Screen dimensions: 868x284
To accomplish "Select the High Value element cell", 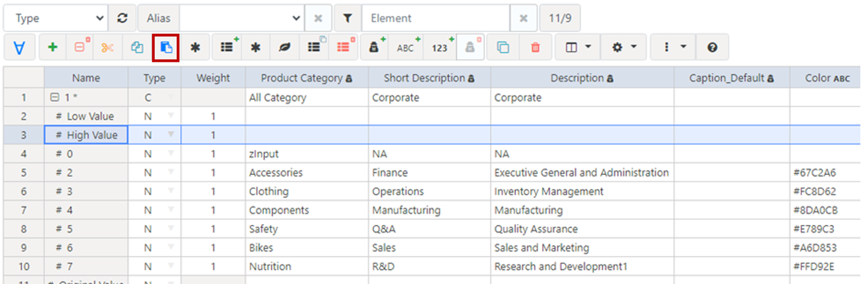I will 86,135.
